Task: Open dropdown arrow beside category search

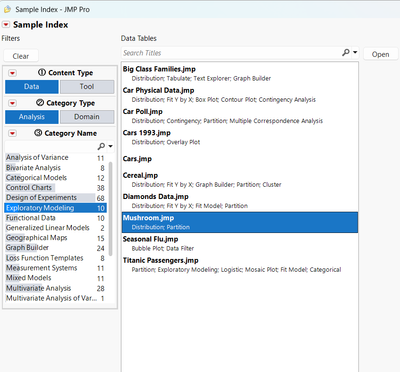Action: pos(110,146)
